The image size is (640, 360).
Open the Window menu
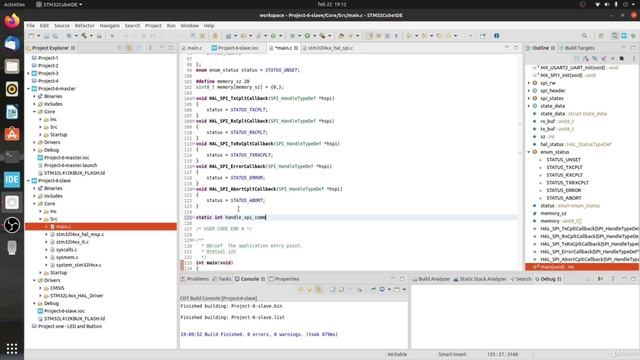[x=189, y=25]
